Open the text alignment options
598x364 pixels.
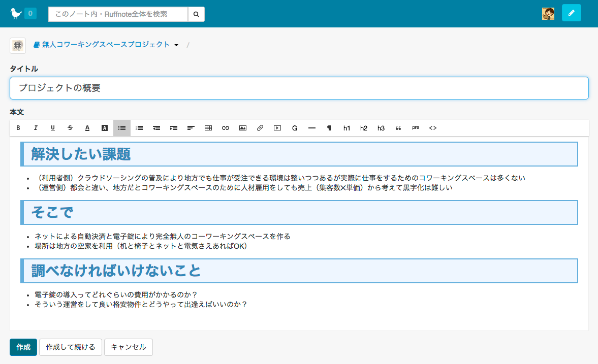tap(191, 128)
